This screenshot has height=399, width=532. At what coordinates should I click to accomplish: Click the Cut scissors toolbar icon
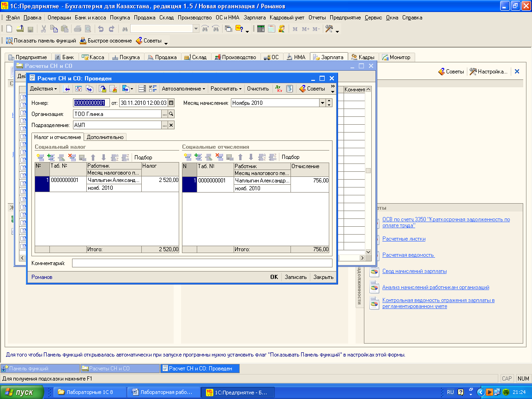pyautogui.click(x=43, y=29)
